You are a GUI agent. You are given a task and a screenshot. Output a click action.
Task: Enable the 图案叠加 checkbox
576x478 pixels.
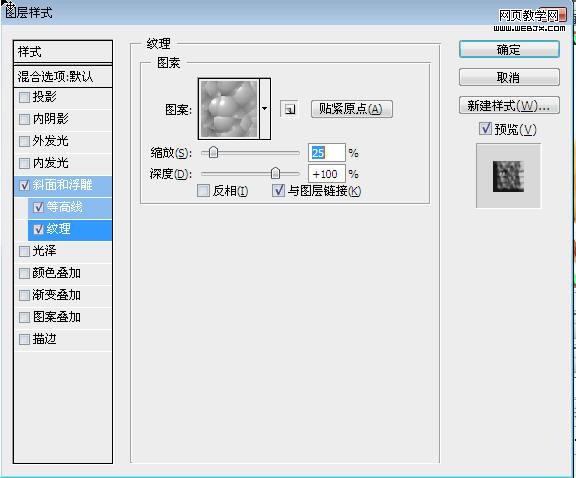(24, 317)
